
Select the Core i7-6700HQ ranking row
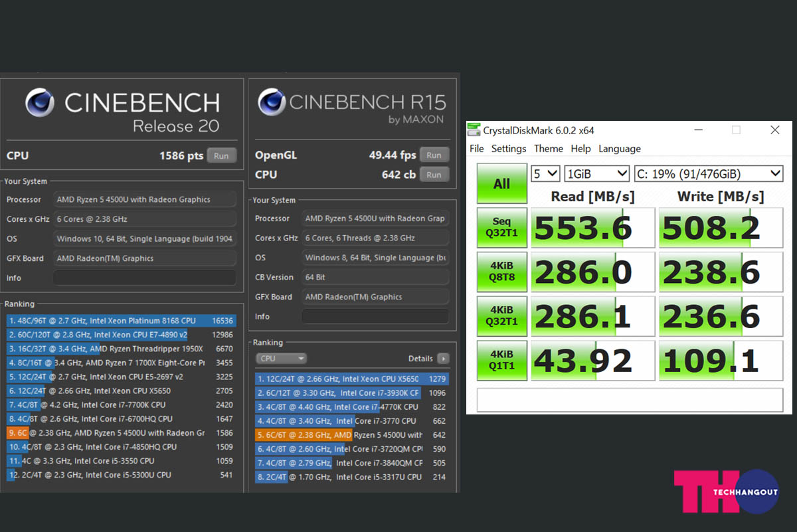(x=121, y=418)
